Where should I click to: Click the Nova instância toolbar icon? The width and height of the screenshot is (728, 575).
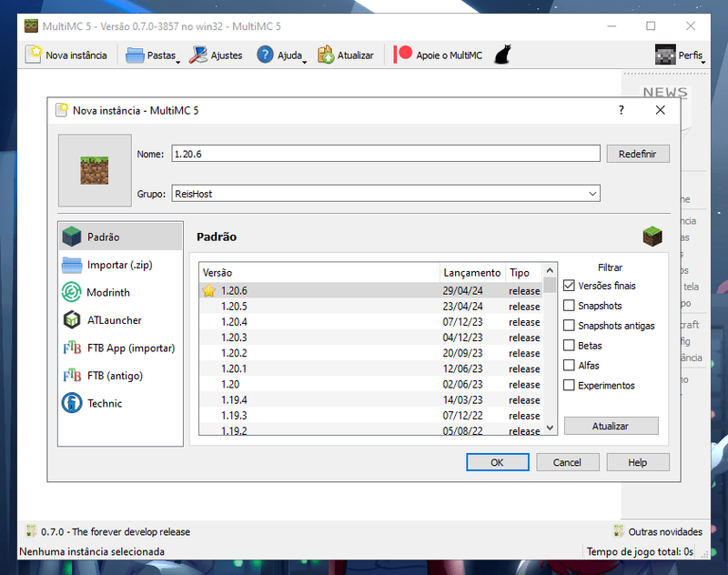coord(34,55)
